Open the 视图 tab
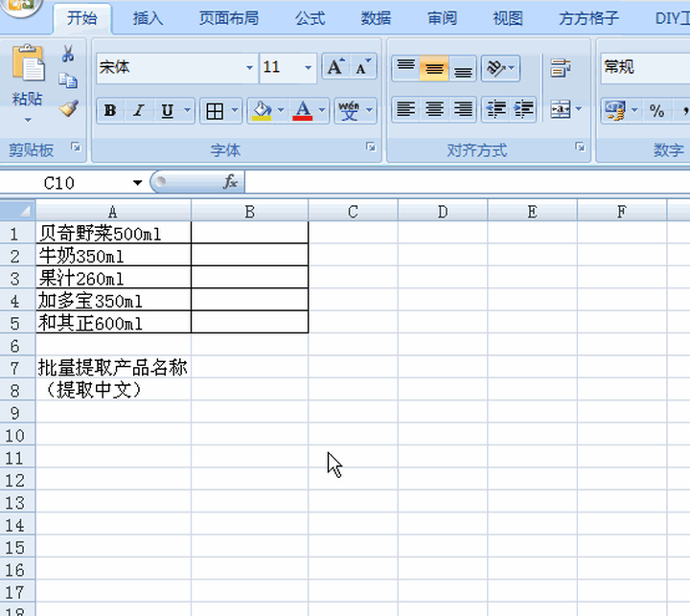 tap(507, 18)
